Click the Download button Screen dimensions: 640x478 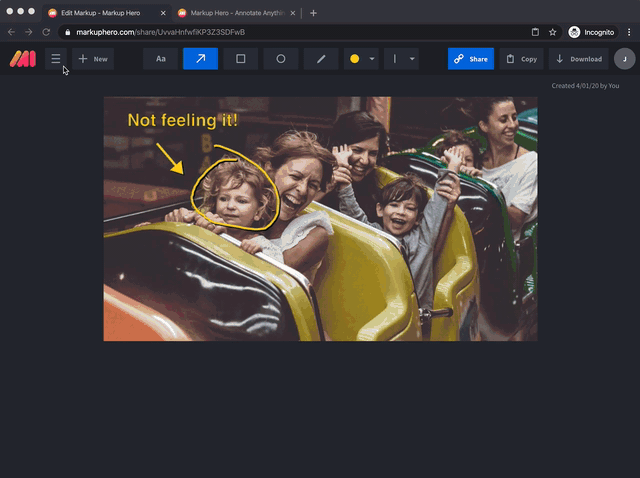pyautogui.click(x=578, y=59)
